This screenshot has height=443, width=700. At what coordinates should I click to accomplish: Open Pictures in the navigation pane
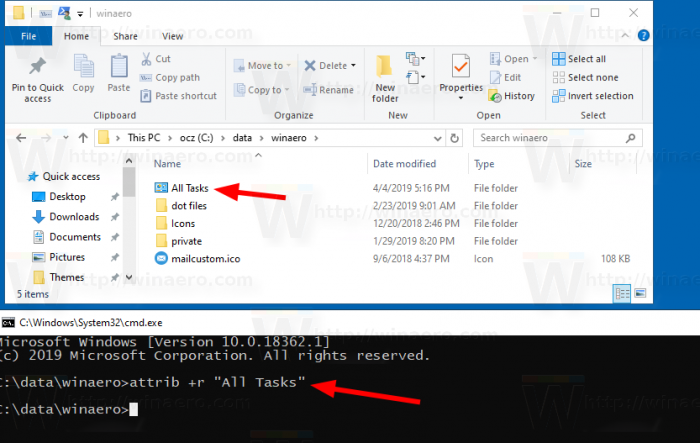pos(59,257)
